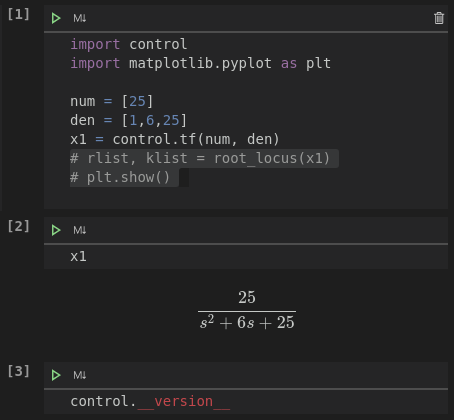Convert cell 1 to markdown via M↓

(x=80, y=18)
